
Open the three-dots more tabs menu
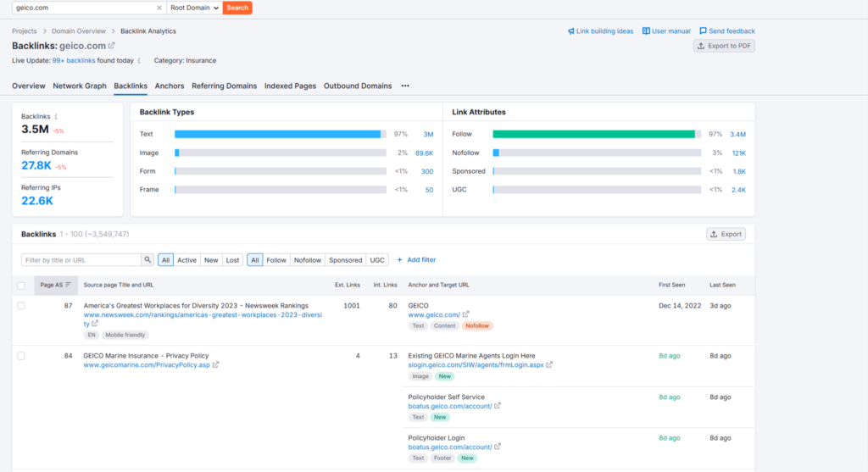[405, 86]
